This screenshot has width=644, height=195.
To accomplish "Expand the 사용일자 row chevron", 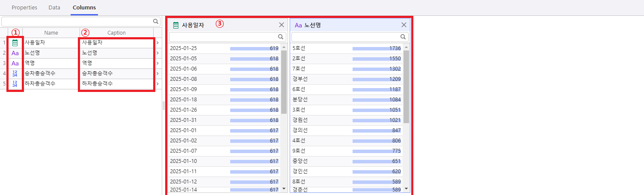I will click(157, 43).
